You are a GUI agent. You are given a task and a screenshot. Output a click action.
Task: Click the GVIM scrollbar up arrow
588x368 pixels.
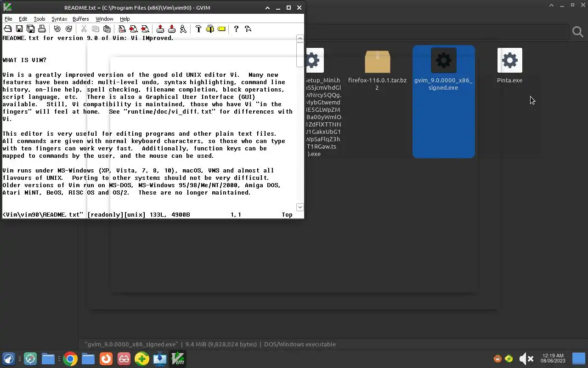click(300, 38)
